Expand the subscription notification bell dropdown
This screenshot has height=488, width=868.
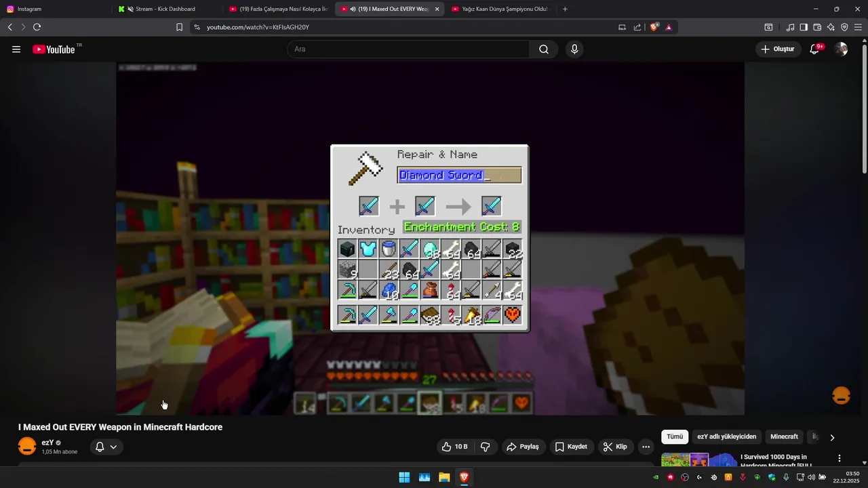coord(106,447)
